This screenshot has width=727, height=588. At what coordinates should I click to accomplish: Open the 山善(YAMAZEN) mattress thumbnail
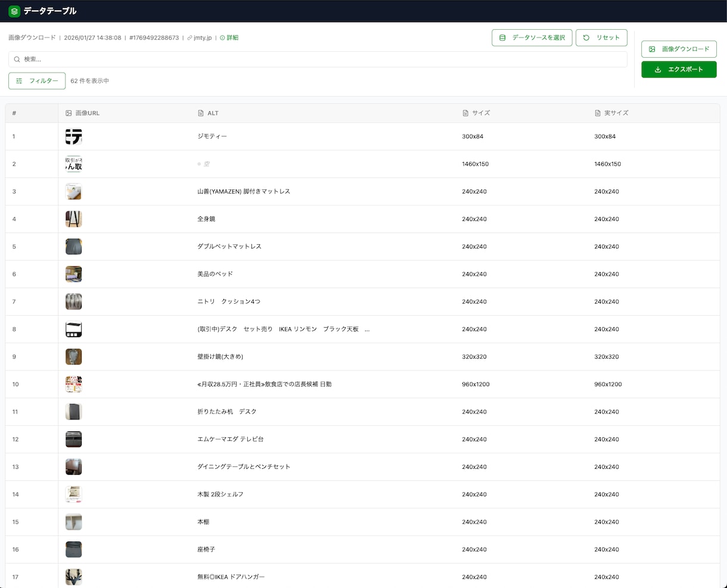pos(73,191)
